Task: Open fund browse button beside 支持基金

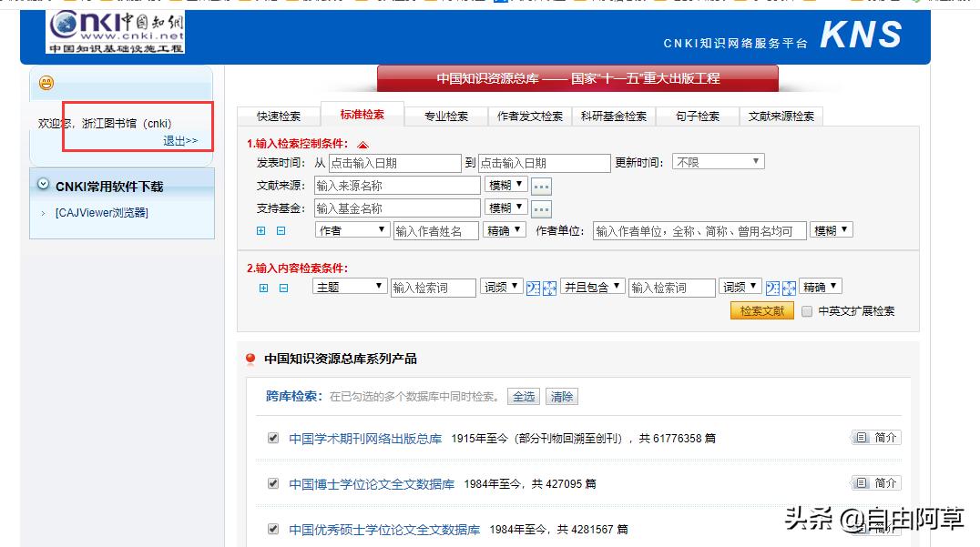Action: click(x=541, y=208)
